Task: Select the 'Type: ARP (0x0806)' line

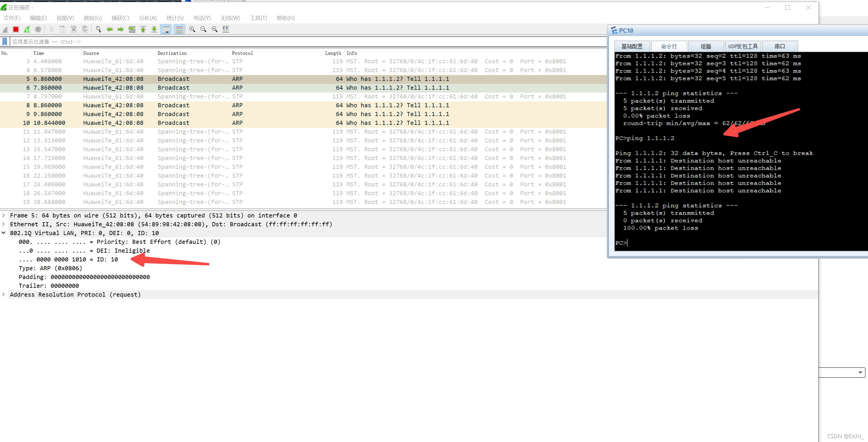Action: [x=50, y=268]
